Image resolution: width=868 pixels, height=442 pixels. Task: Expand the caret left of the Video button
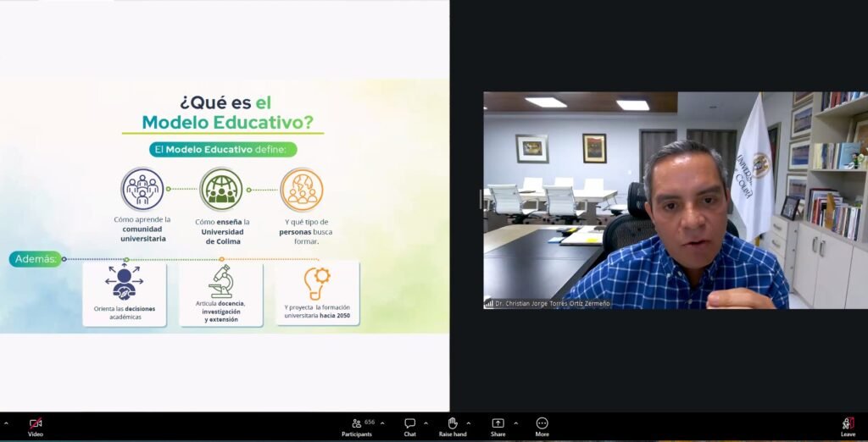click(x=6, y=423)
